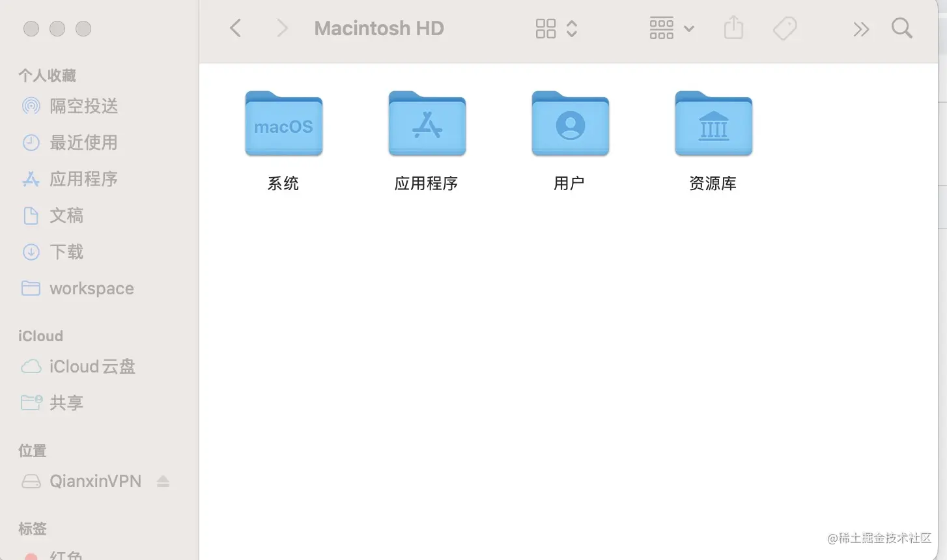Zoom the Finder window
The image size is (947, 560).
(83, 29)
